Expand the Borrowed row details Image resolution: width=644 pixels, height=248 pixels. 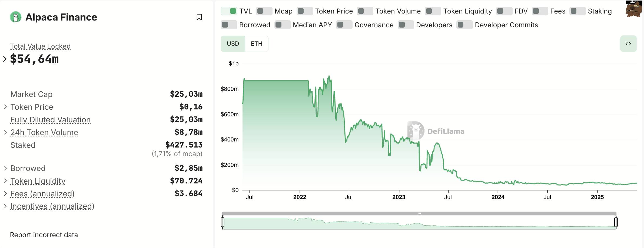tap(5, 168)
